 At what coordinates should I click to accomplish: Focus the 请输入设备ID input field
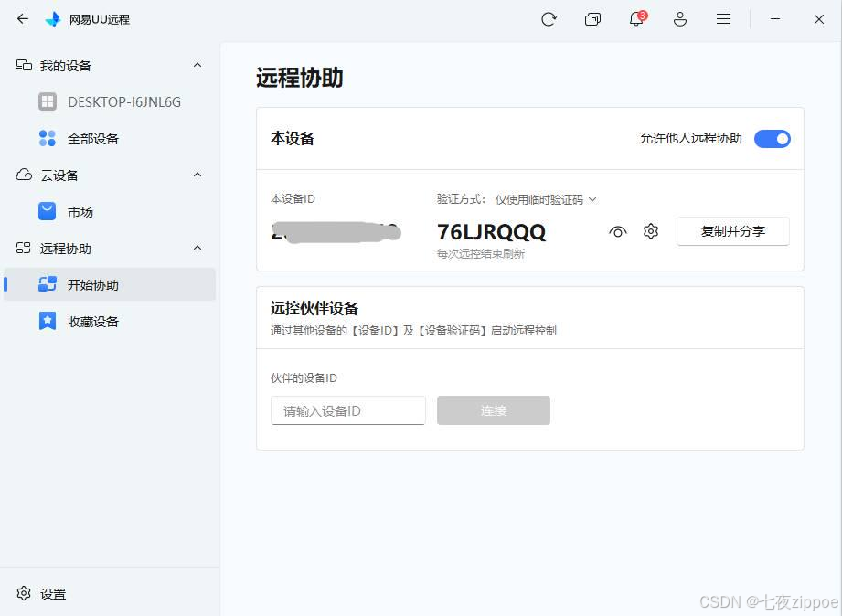tap(348, 411)
